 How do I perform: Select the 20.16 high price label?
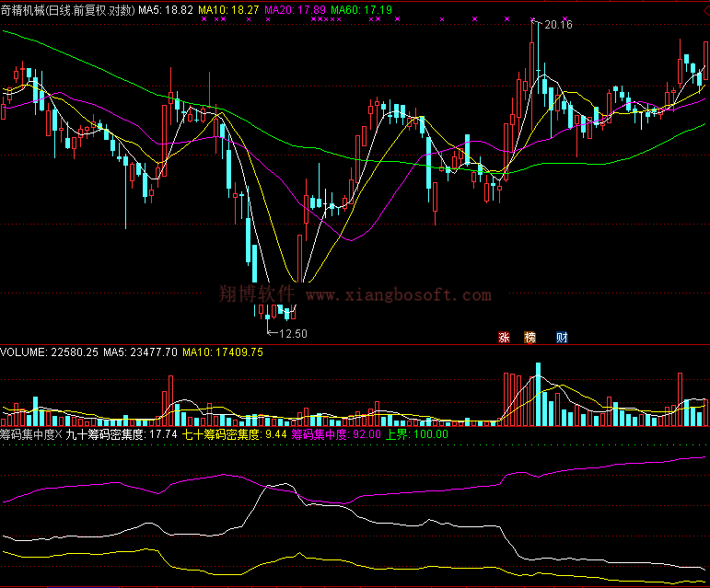[x=558, y=26]
